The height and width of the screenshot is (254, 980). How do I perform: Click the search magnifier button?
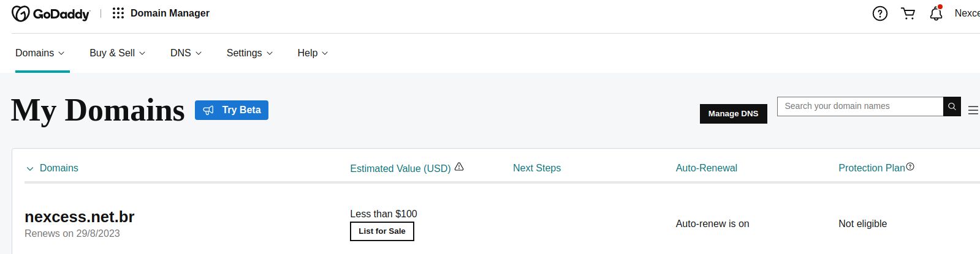[x=952, y=106]
